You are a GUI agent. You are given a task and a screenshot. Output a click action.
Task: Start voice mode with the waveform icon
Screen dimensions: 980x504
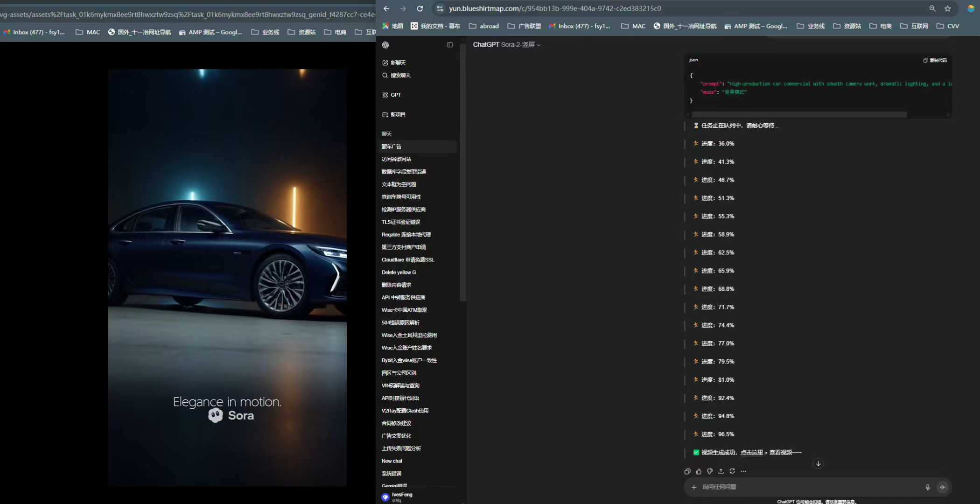click(x=943, y=487)
